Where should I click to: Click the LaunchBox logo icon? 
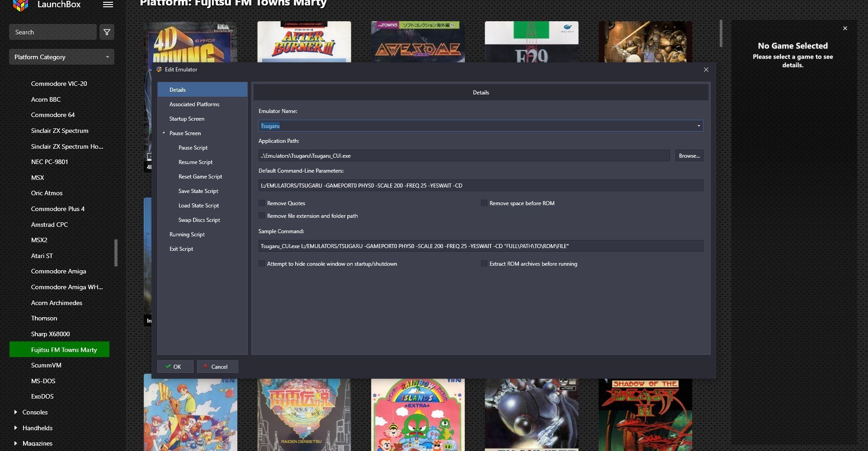20,5
